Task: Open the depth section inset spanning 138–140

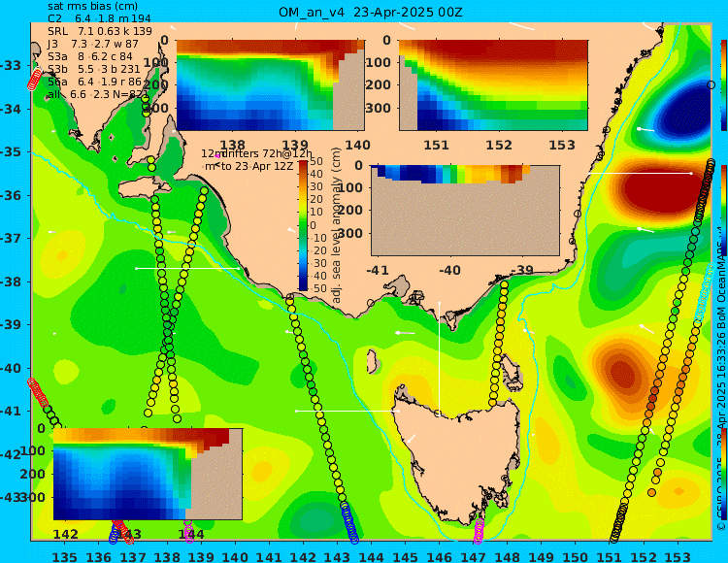Action: pyautogui.click(x=270, y=85)
